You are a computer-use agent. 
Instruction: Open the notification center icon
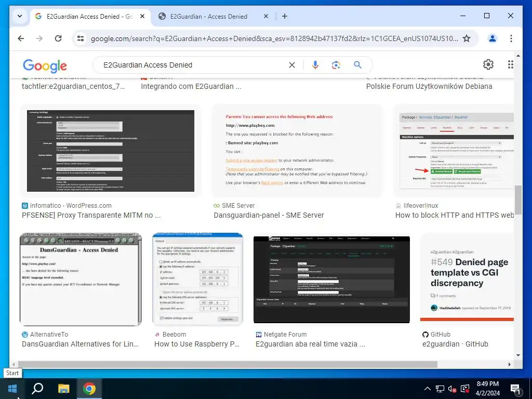click(x=515, y=389)
